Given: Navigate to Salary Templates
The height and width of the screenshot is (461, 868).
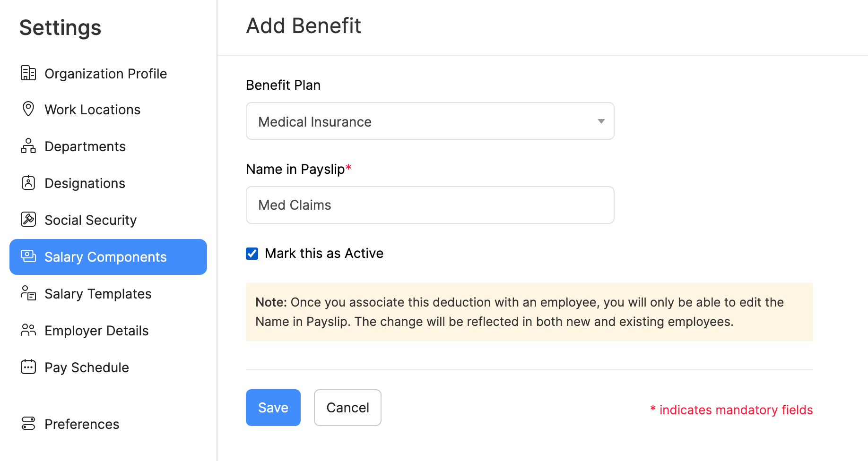Looking at the screenshot, I should (98, 293).
